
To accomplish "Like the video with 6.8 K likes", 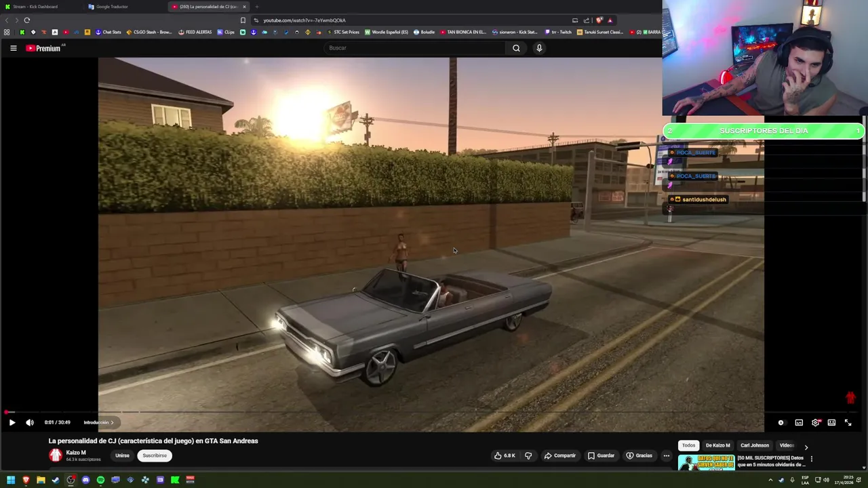I will [505, 455].
